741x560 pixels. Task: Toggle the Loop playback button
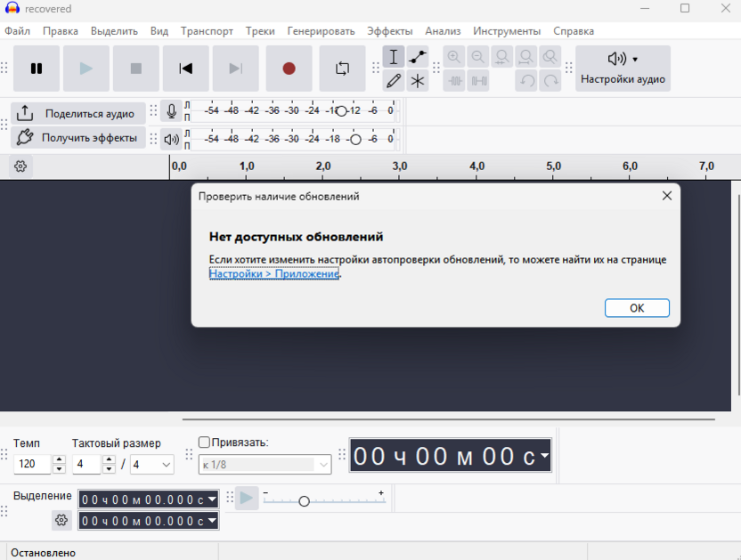click(342, 69)
